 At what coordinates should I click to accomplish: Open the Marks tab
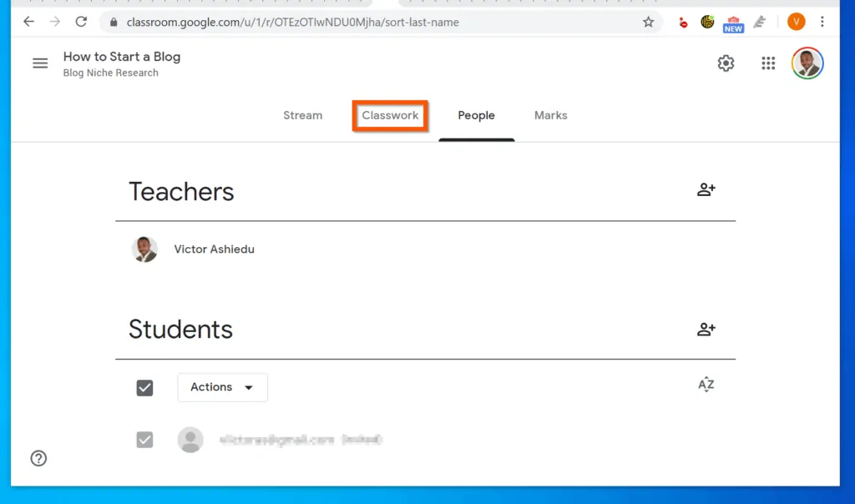[550, 115]
